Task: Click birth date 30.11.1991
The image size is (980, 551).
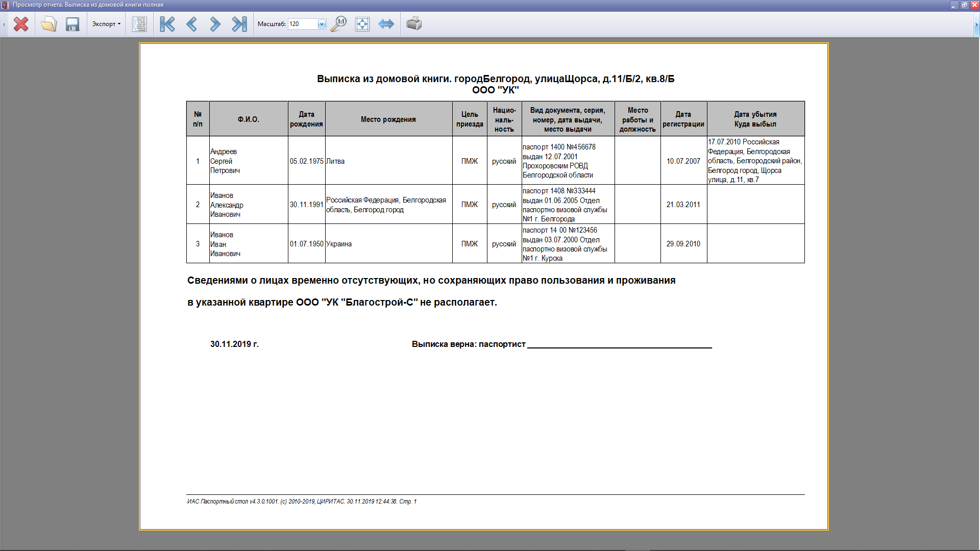Action: (x=307, y=205)
